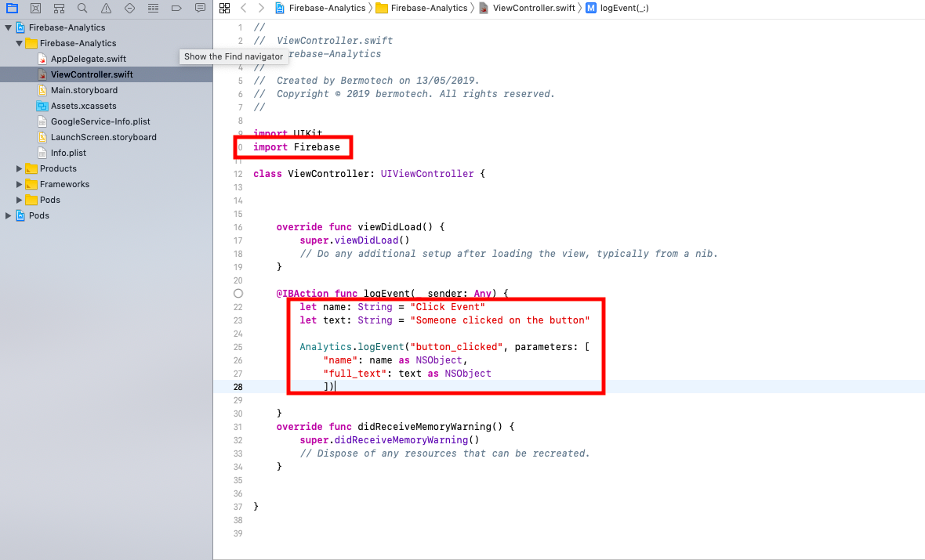Click the Firebase-Analytics project breadcrumb
The width and height of the screenshot is (925, 560).
[321, 9]
